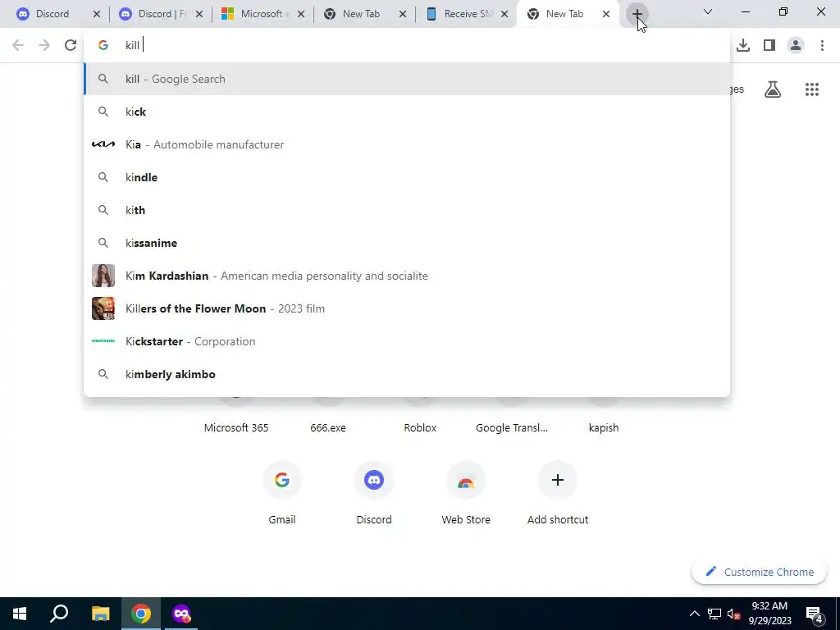Choose Killers of the Flower Moon suggestion
Image resolution: width=840 pixels, height=630 pixels.
pos(407,308)
